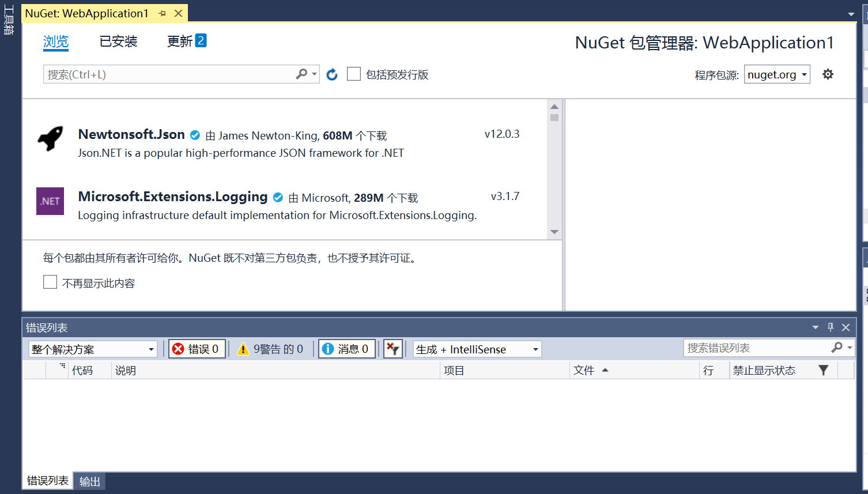Click verified badge next to Newtonsoft.Json
Screen dimensions: 868x494
(195, 135)
